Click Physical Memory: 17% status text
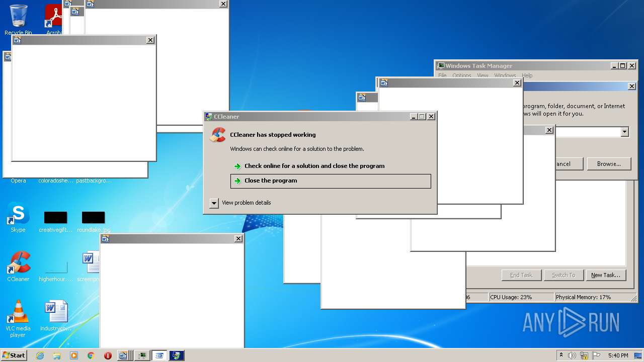Image resolution: width=644 pixels, height=362 pixels. 583,297
